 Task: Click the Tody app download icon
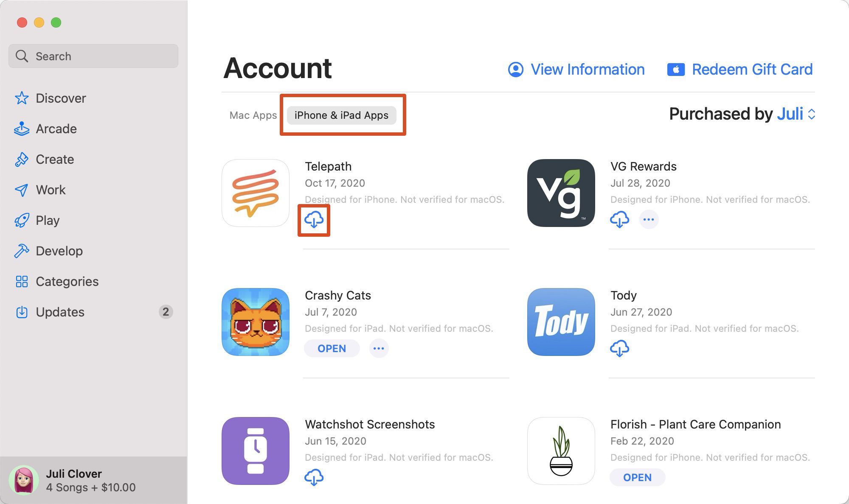click(x=620, y=348)
